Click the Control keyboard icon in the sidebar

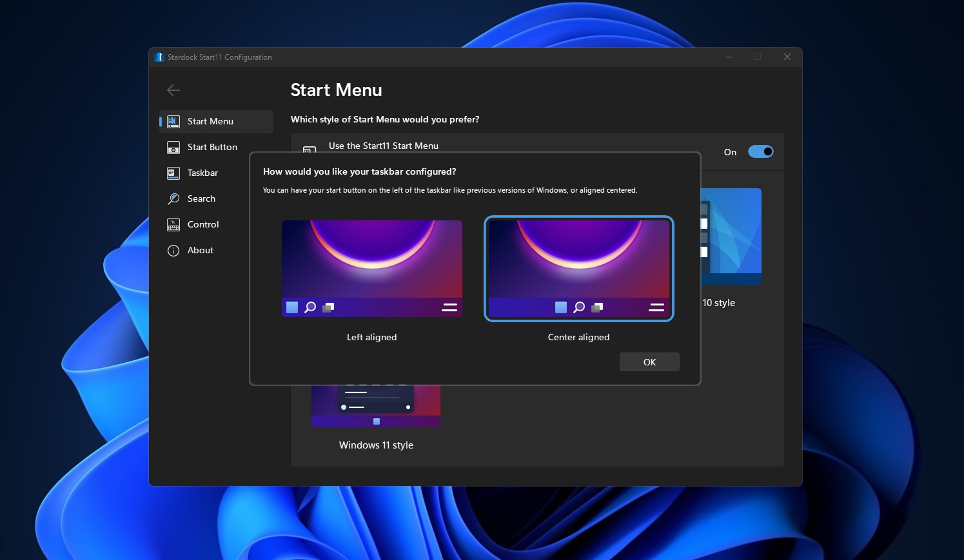coord(172,224)
